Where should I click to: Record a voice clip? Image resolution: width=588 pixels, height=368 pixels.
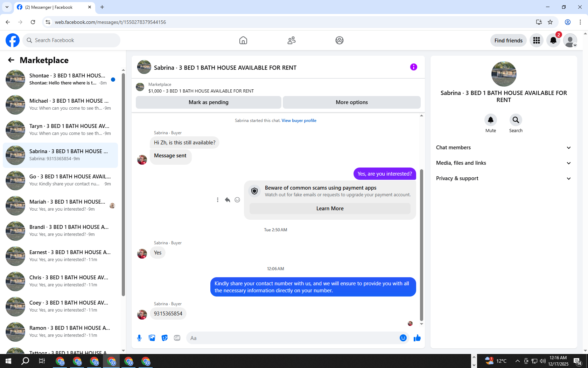(139, 338)
